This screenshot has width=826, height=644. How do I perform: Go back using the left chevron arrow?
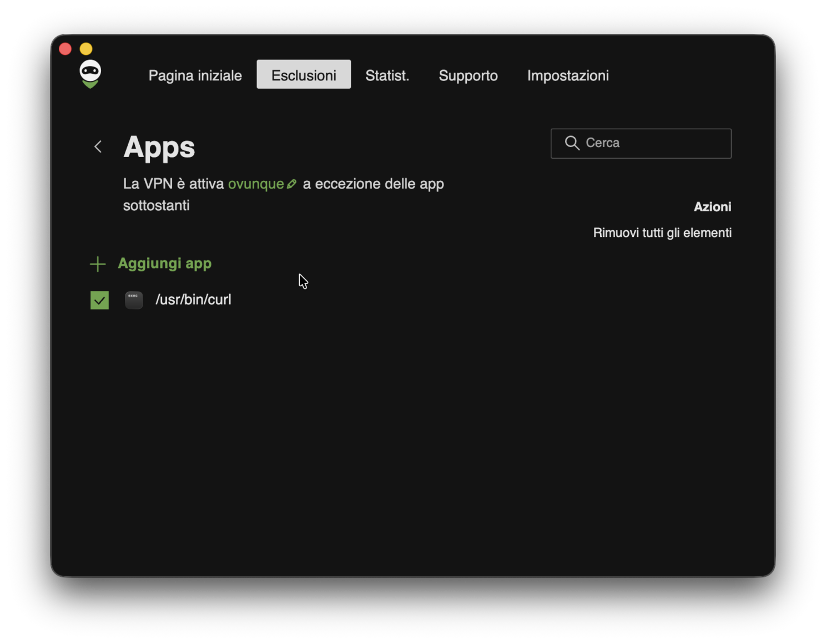point(98,146)
